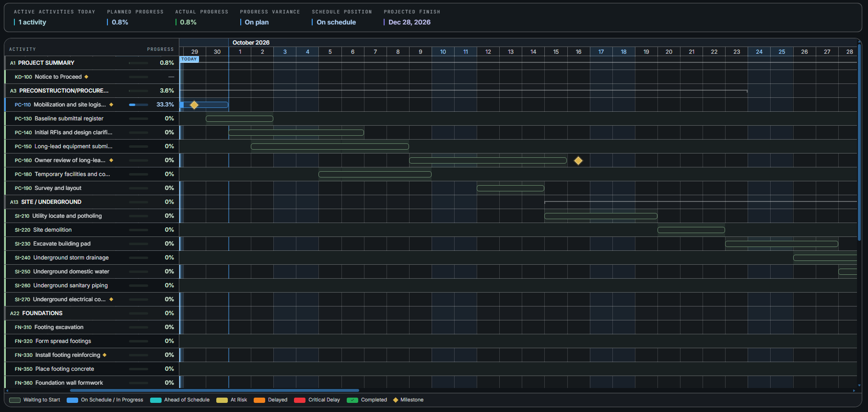Click the Planned Progress 0.8% value
Screen dimensions: 868x412
(x=120, y=22)
